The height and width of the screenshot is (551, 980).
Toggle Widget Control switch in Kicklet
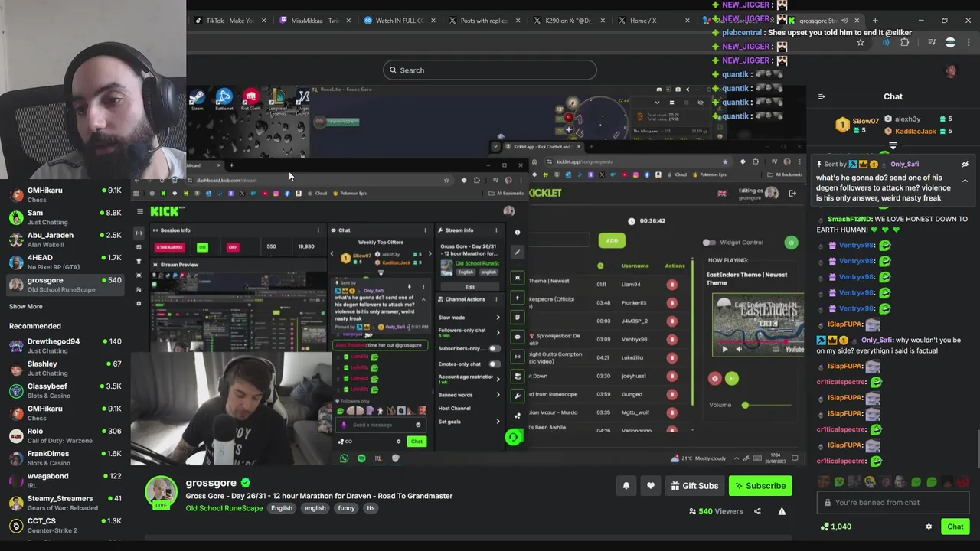[x=709, y=243]
